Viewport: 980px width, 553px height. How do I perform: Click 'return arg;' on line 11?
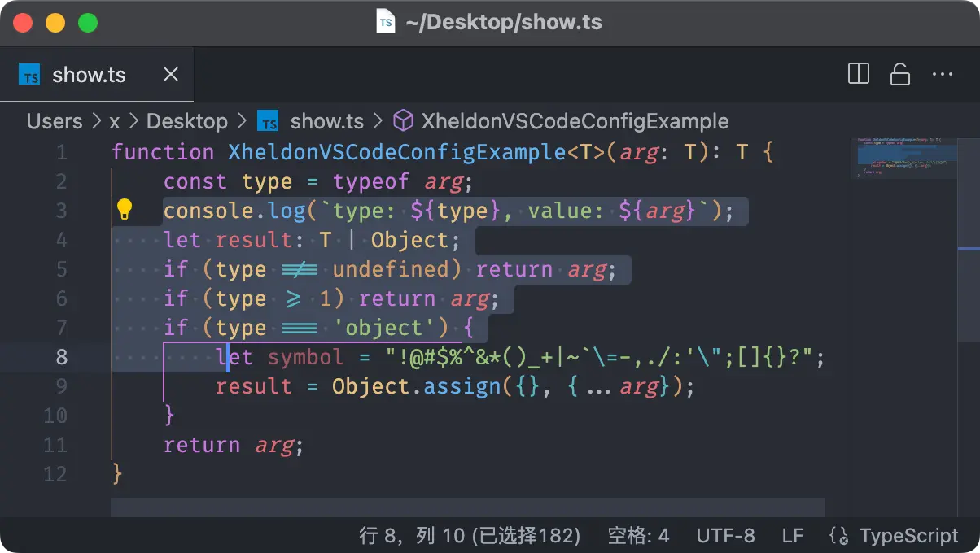tap(234, 445)
